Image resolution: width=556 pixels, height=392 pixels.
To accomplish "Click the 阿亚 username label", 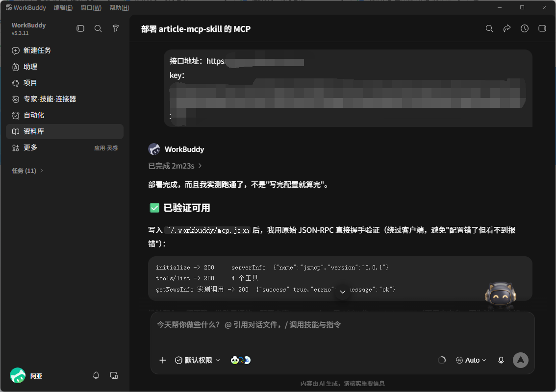I will [x=36, y=376].
